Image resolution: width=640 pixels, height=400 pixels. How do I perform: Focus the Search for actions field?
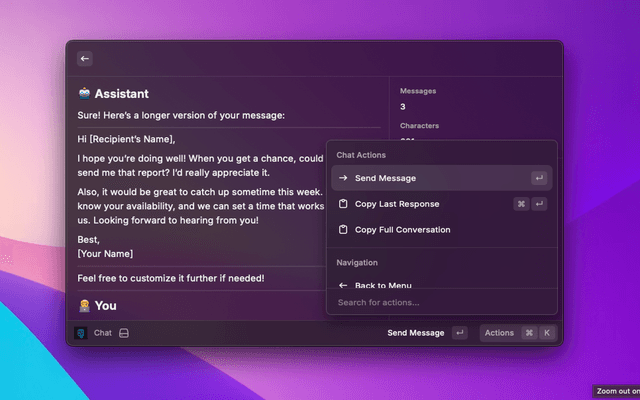pyautogui.click(x=440, y=302)
